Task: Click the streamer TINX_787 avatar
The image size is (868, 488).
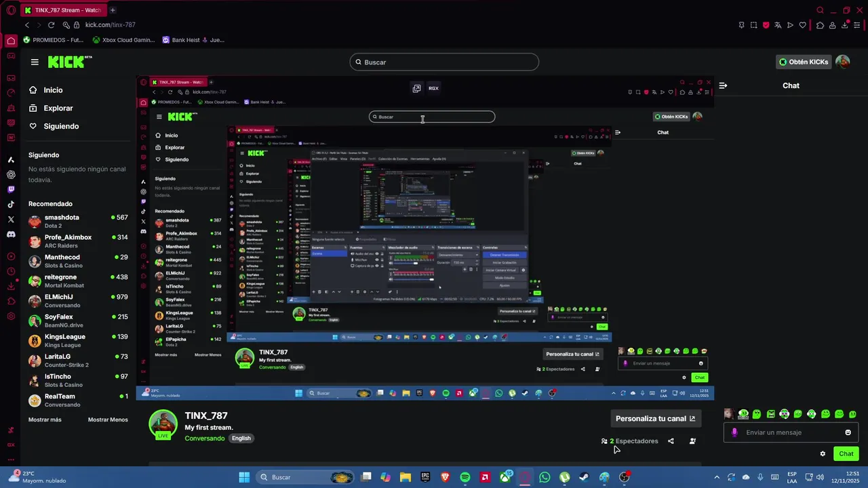Action: point(163,424)
